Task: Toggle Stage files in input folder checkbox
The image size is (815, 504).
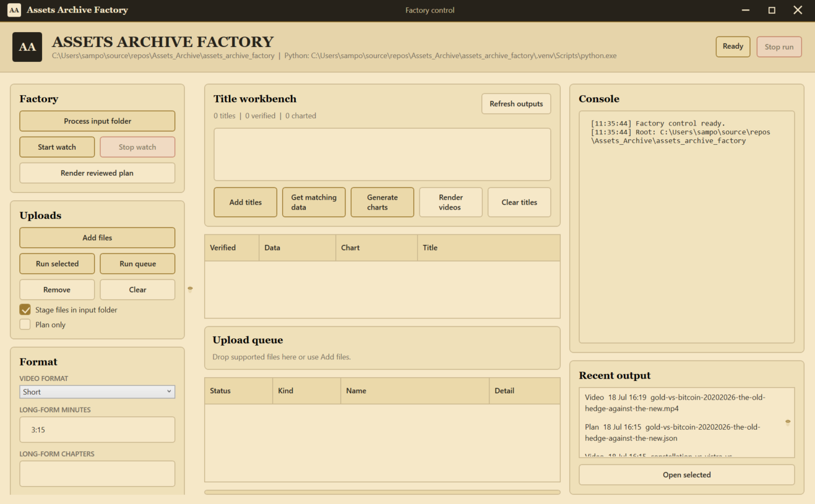Action: (x=25, y=310)
